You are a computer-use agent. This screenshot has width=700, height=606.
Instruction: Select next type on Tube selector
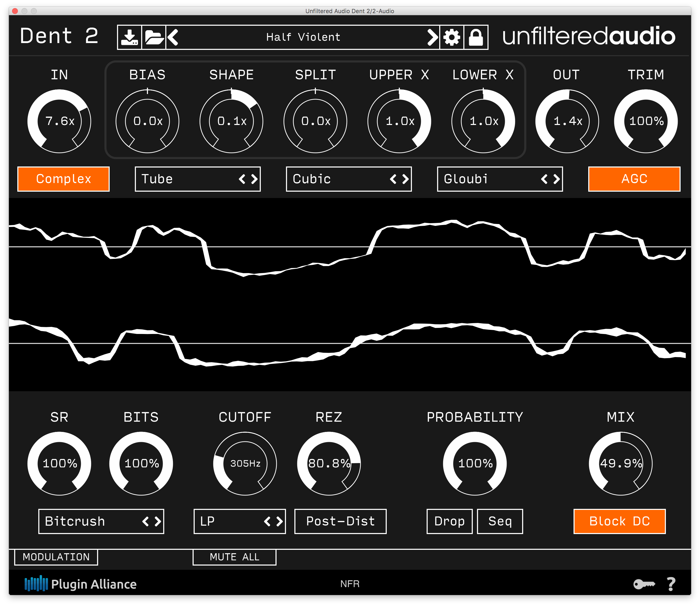[x=254, y=179]
